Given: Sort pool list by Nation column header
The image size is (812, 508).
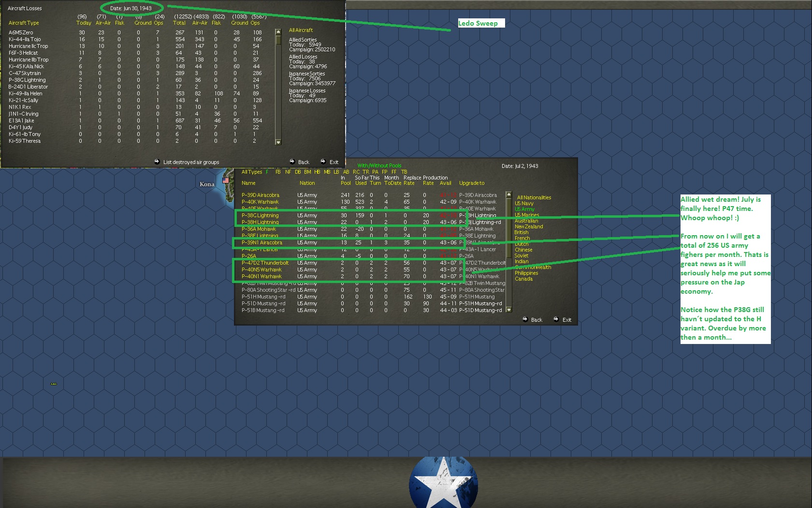Looking at the screenshot, I should click(307, 183).
